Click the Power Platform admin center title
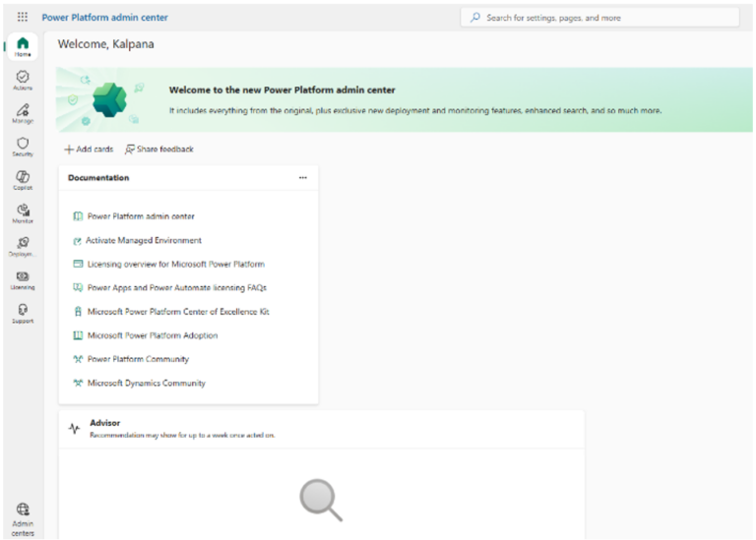Image resolution: width=756 pixels, height=540 pixels. (x=104, y=18)
